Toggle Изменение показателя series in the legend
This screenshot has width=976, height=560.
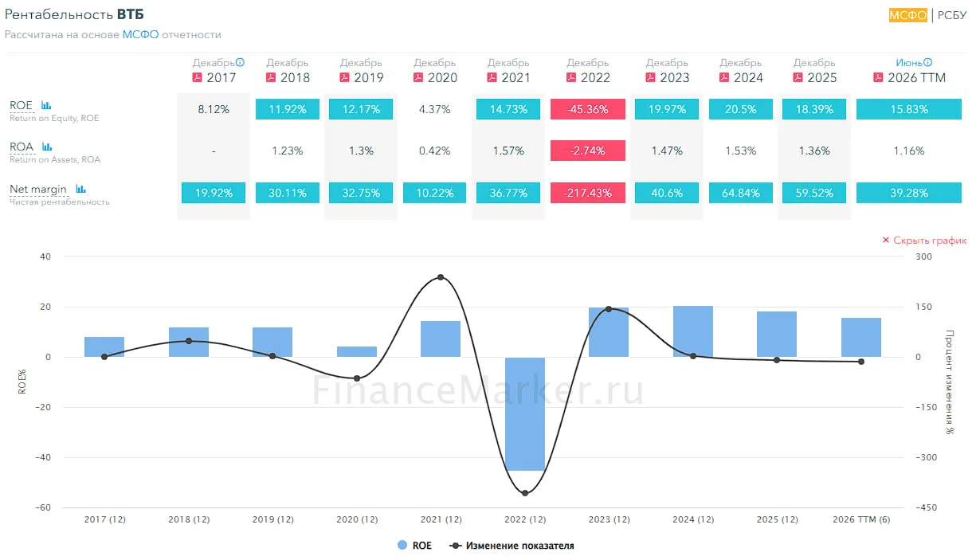coord(512,546)
